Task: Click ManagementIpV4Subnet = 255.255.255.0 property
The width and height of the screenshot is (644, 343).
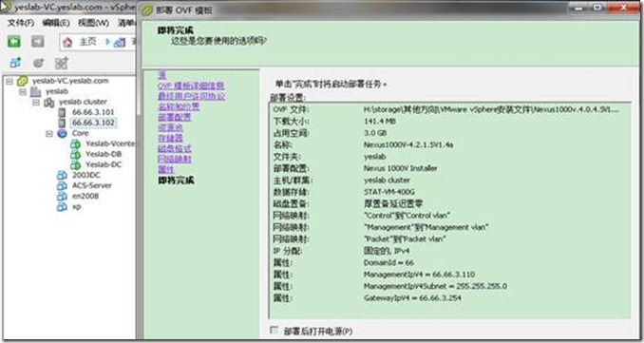Action: (435, 286)
